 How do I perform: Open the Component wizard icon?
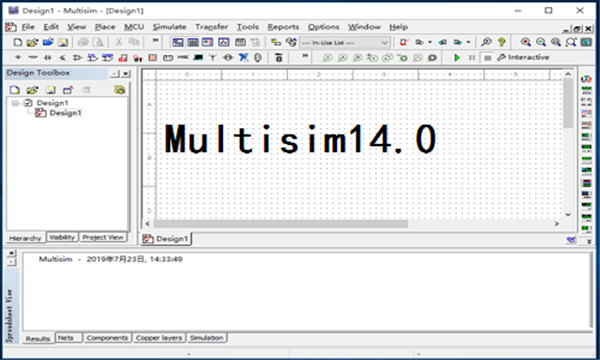point(276,42)
